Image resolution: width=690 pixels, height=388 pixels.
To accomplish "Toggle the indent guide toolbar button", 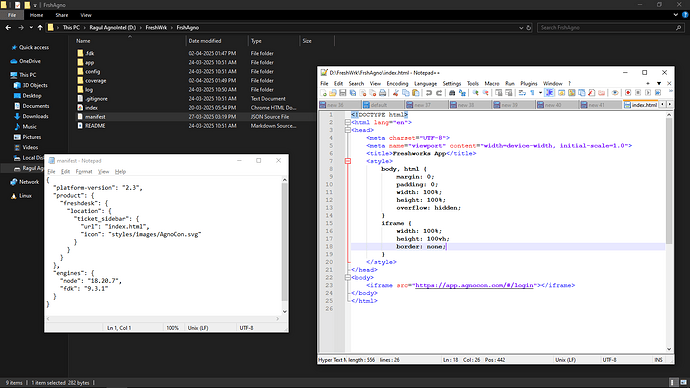I will point(549,93).
